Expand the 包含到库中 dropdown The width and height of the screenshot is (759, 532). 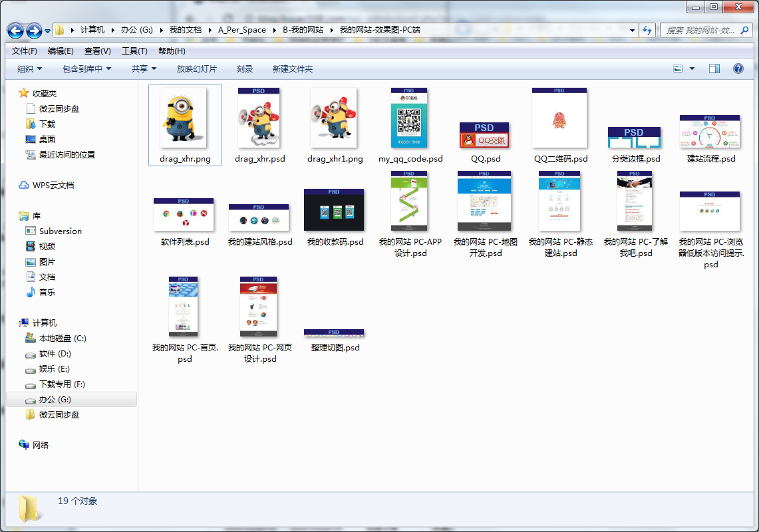(86, 68)
